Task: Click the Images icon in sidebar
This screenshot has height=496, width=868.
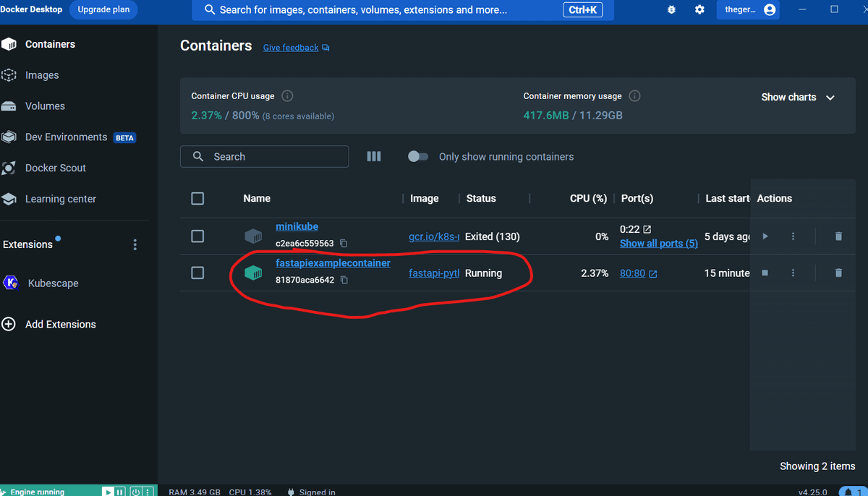Action: pyautogui.click(x=9, y=75)
